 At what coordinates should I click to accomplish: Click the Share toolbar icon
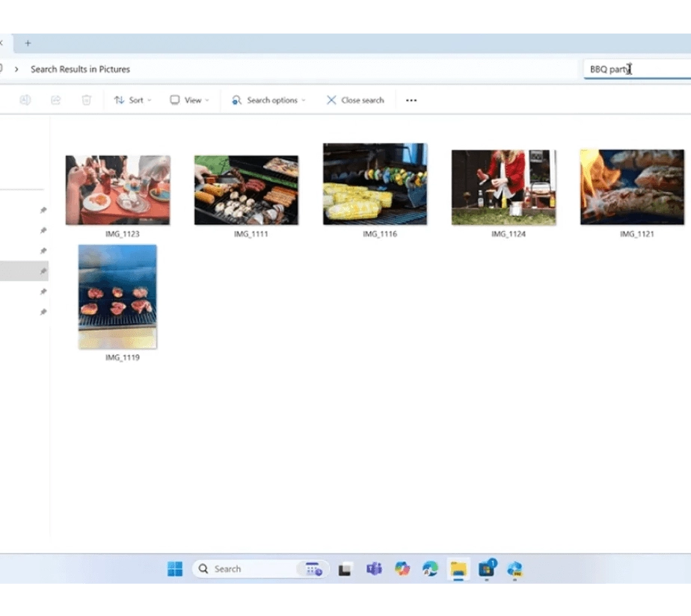pos(55,100)
